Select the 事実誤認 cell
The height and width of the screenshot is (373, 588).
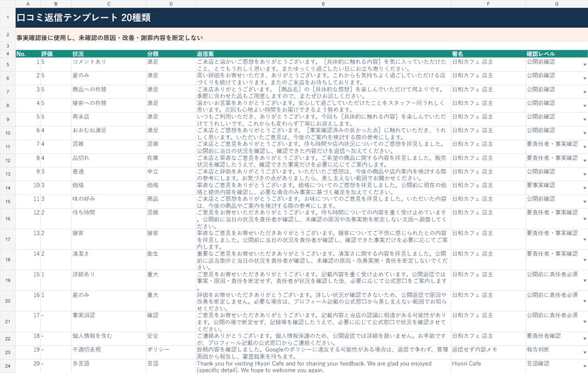[x=109, y=322]
